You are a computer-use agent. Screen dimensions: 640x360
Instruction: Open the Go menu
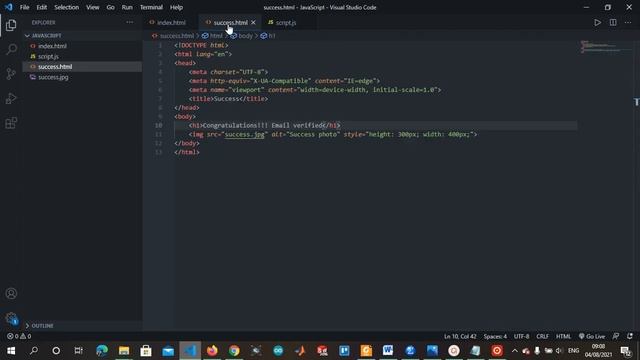click(111, 7)
